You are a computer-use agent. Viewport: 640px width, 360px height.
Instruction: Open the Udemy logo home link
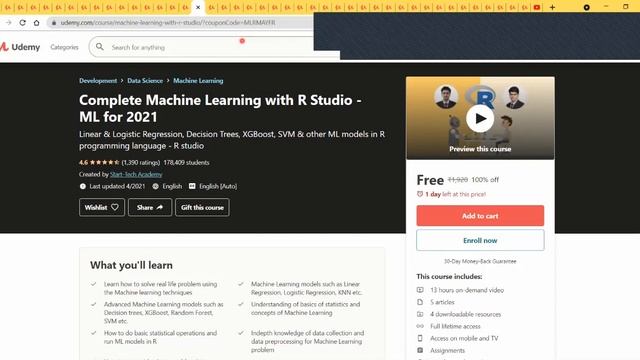pyautogui.click(x=20, y=47)
